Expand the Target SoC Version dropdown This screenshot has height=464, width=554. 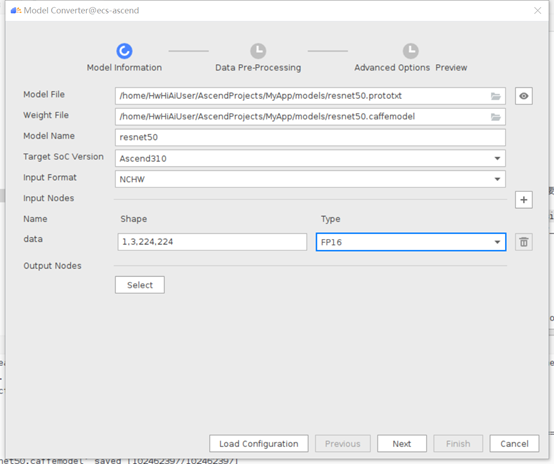pyautogui.click(x=497, y=158)
